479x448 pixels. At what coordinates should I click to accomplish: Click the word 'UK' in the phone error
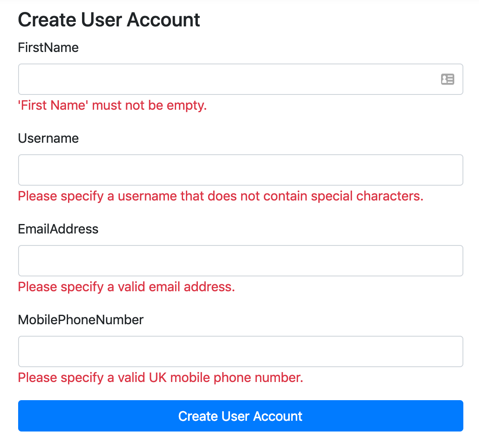[157, 378]
